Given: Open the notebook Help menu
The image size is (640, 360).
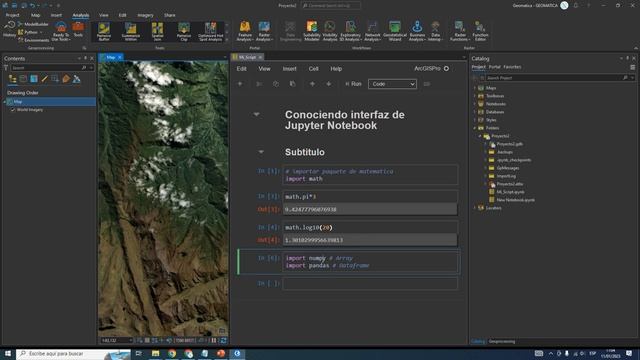Looking at the screenshot, I should point(336,69).
